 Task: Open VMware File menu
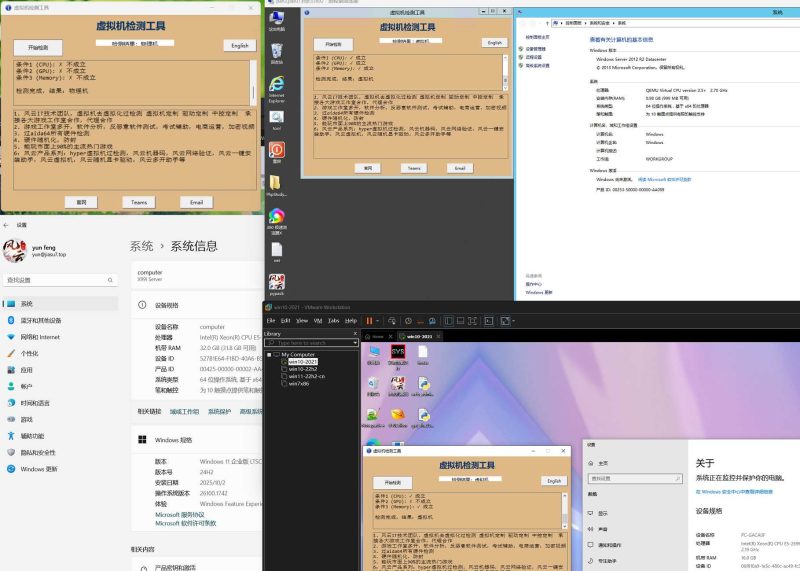(271, 320)
